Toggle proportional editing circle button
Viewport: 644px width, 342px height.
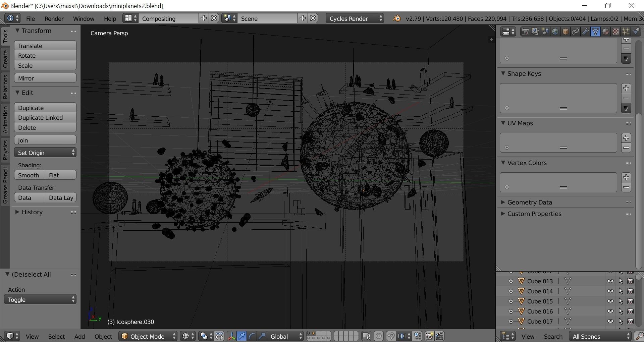coord(378,336)
